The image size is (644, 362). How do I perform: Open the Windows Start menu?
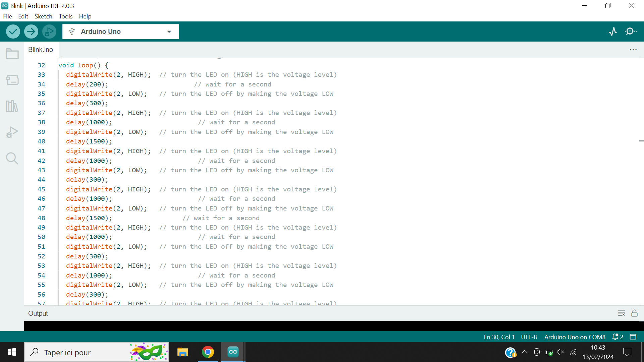coord(12,352)
